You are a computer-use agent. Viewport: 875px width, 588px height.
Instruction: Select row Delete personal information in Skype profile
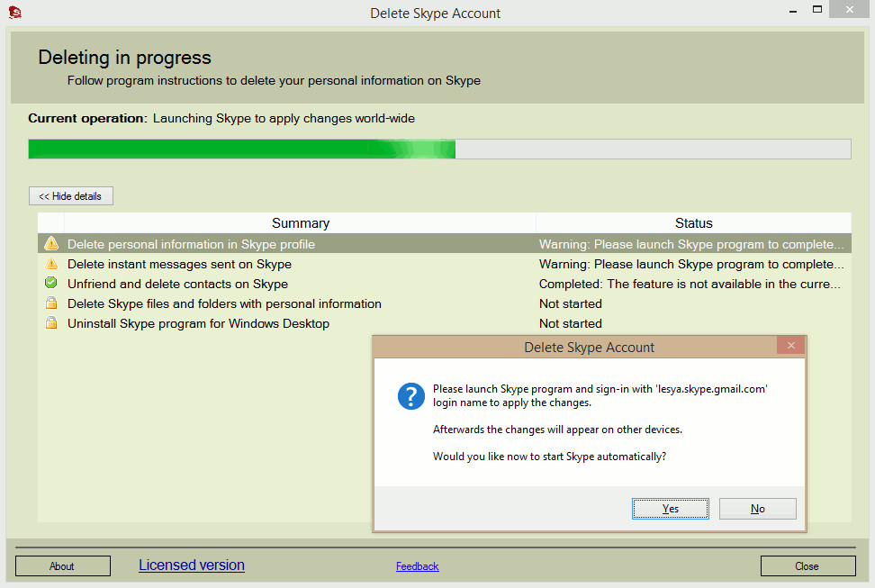(x=445, y=243)
